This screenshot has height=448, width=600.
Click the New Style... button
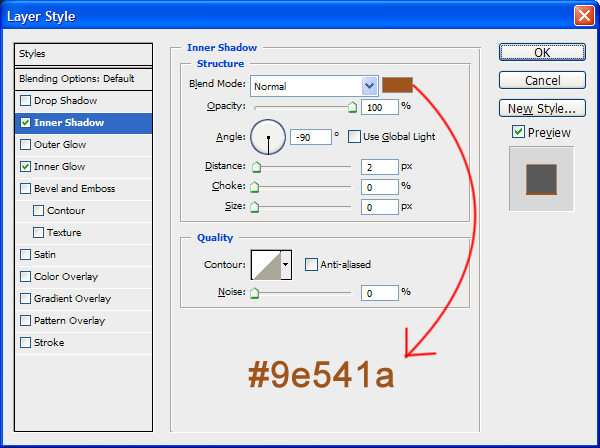coord(542,108)
